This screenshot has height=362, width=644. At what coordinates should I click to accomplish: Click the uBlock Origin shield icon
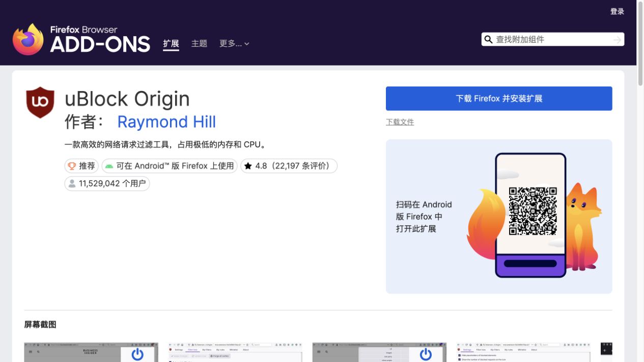[x=40, y=102]
